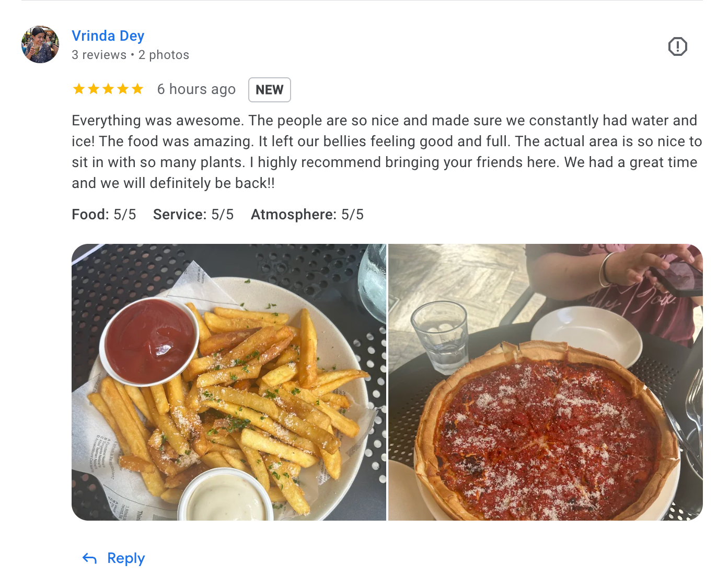Click the '3 reviews' text under the name
Screen dimensions: 717x588
pos(99,55)
